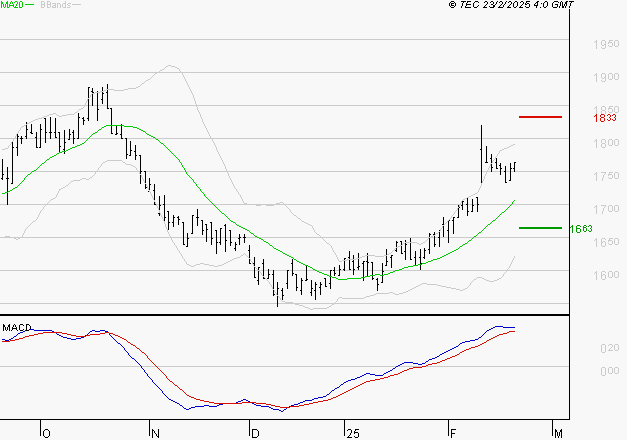This screenshot has height=440, width=627.
Task: Click the 1800 price axis label
Action: 606,143
